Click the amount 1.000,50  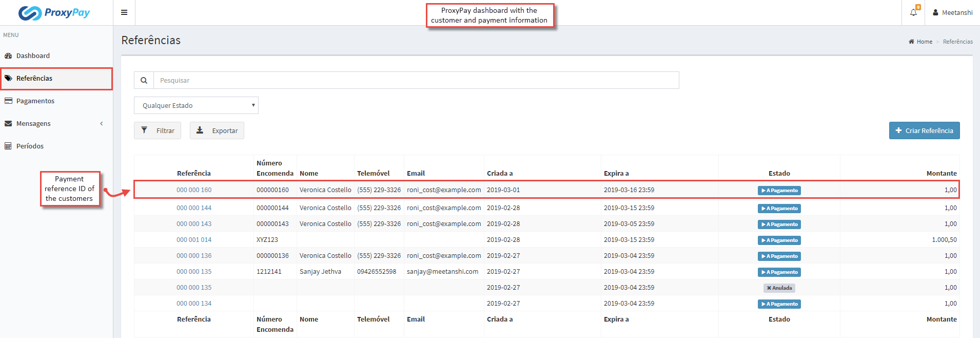coord(944,240)
